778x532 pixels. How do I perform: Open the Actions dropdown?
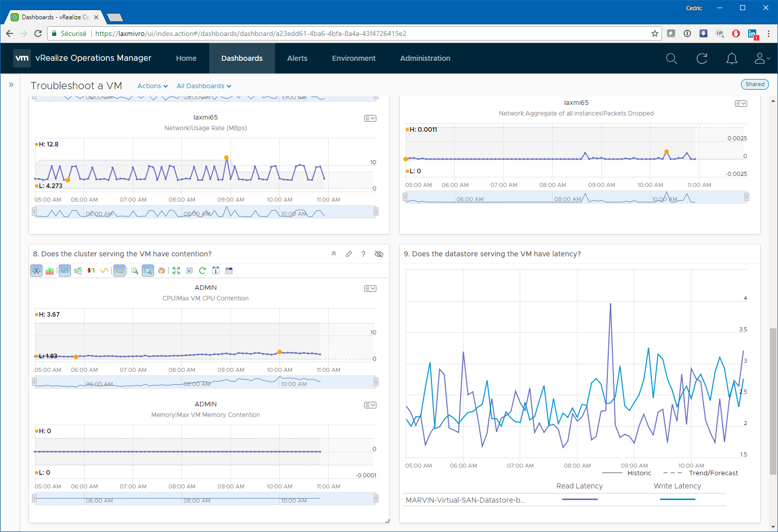152,86
